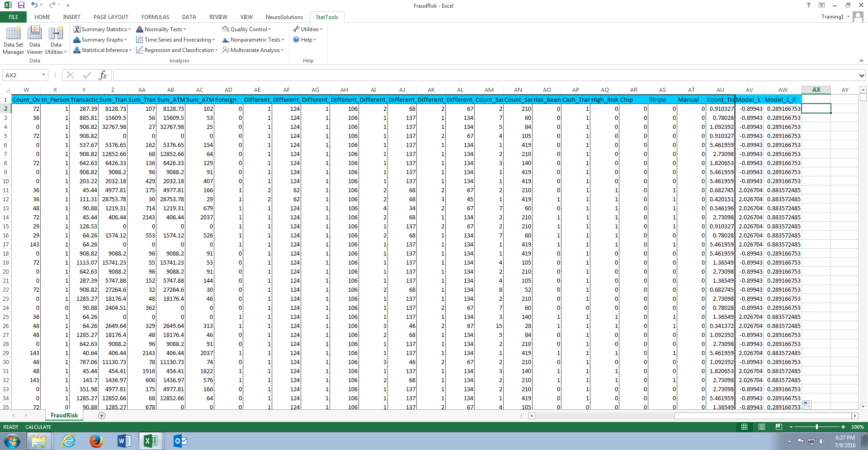Open Ribbon Display Options icon
This screenshot has width=868, height=450.
[x=822, y=5]
